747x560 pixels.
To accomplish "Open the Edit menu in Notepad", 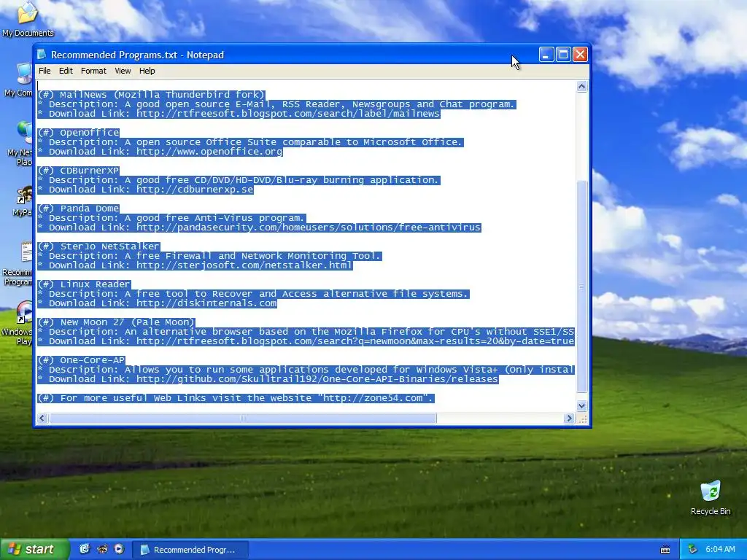I will click(x=66, y=71).
